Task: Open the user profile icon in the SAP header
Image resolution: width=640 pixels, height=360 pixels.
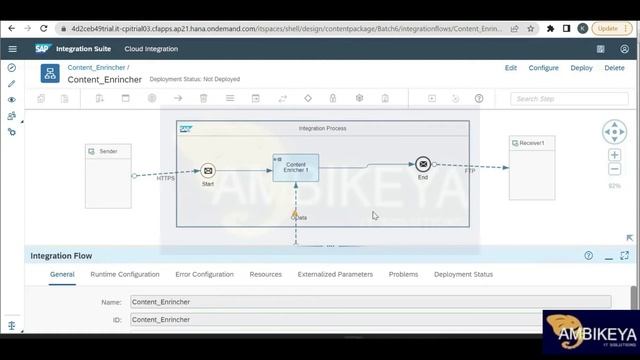Action: (624, 49)
